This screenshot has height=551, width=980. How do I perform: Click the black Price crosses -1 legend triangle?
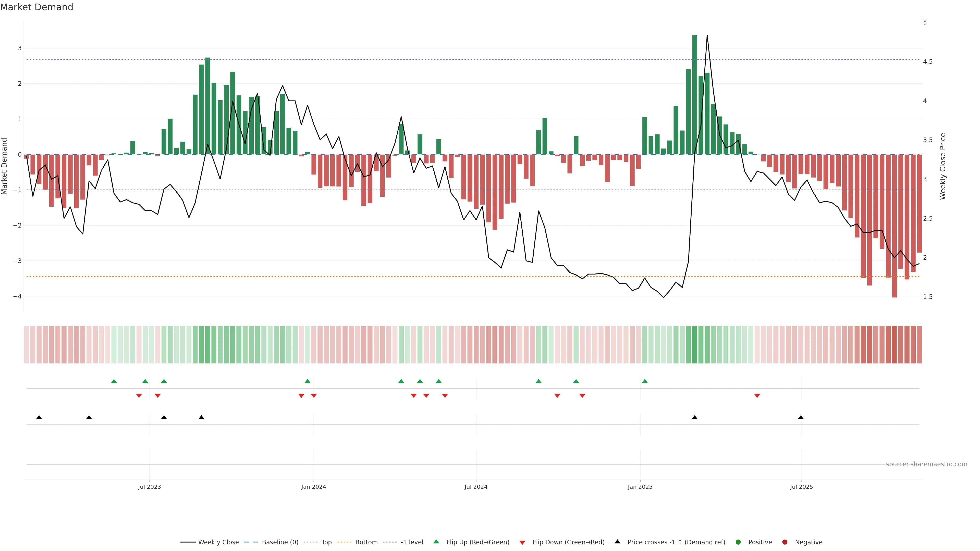[x=617, y=542]
